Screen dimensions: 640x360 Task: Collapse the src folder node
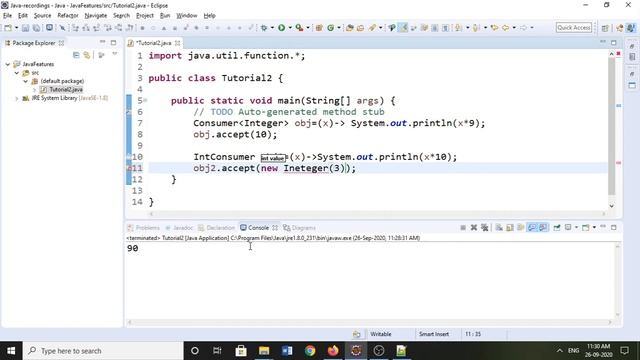pyautogui.click(x=16, y=73)
